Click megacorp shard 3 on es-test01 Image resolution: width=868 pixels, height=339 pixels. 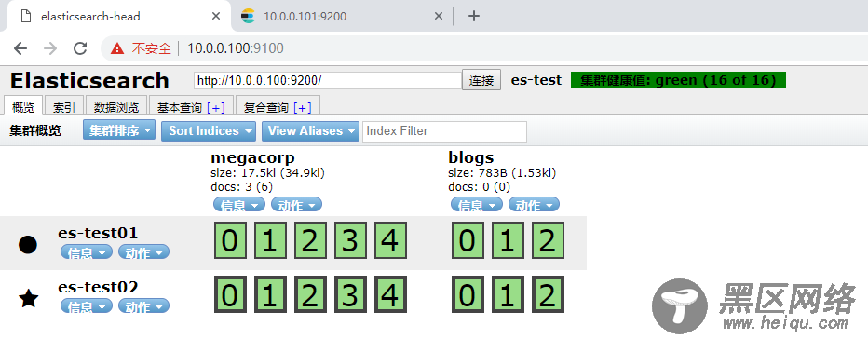tap(350, 240)
